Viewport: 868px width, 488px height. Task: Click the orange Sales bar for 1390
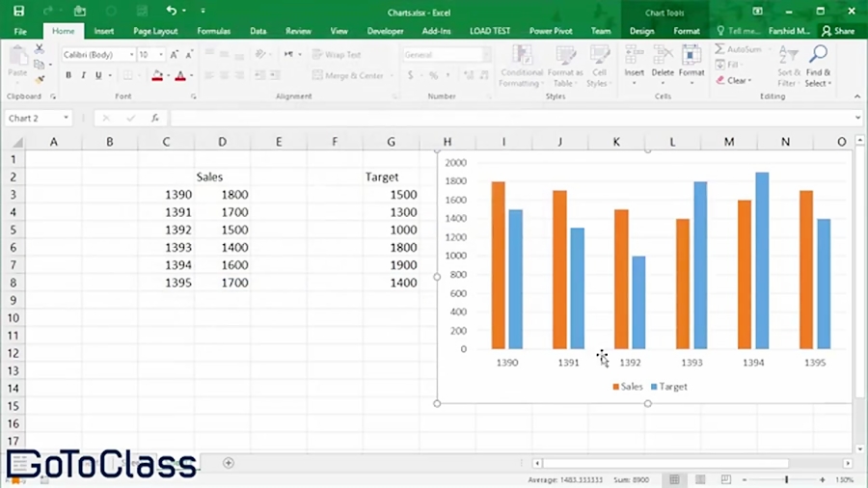point(498,265)
